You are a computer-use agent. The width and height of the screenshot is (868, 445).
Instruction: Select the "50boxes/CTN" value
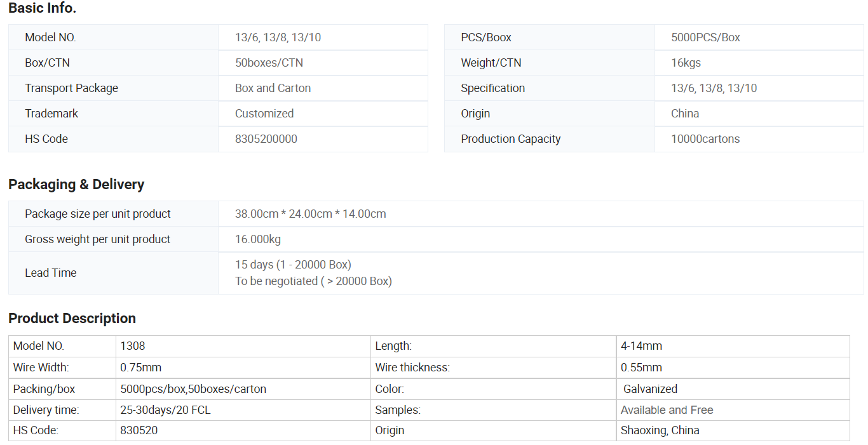click(x=269, y=63)
